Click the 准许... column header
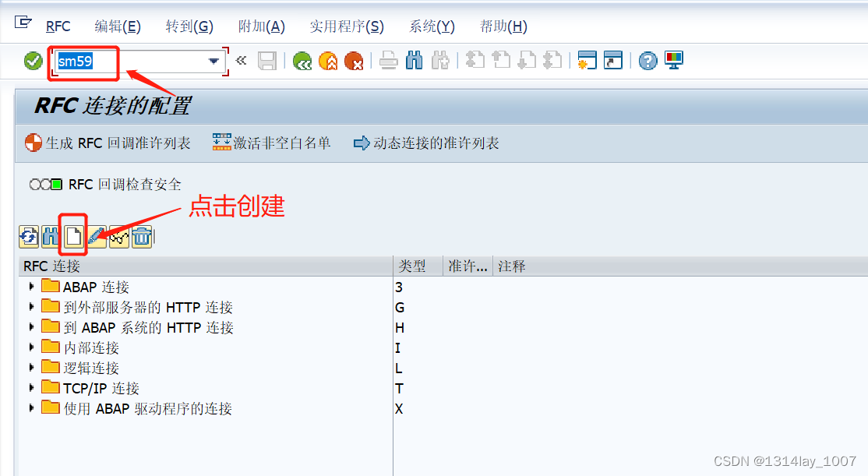This screenshot has height=476, width=868. coord(468,266)
